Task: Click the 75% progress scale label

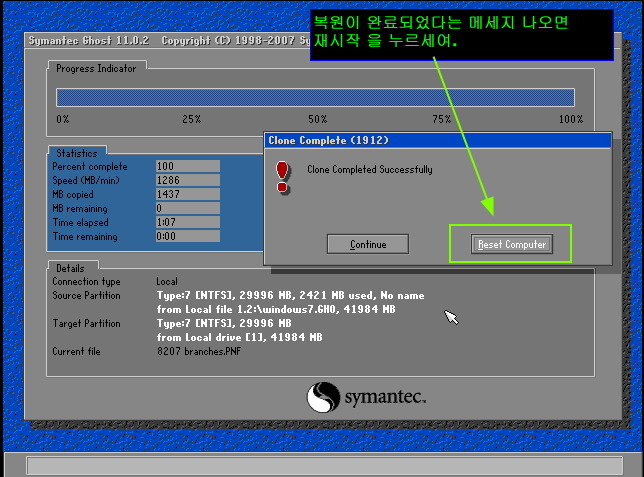Action: 442,119
